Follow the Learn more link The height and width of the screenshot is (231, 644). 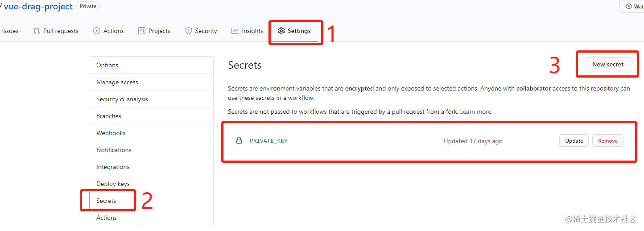point(476,111)
